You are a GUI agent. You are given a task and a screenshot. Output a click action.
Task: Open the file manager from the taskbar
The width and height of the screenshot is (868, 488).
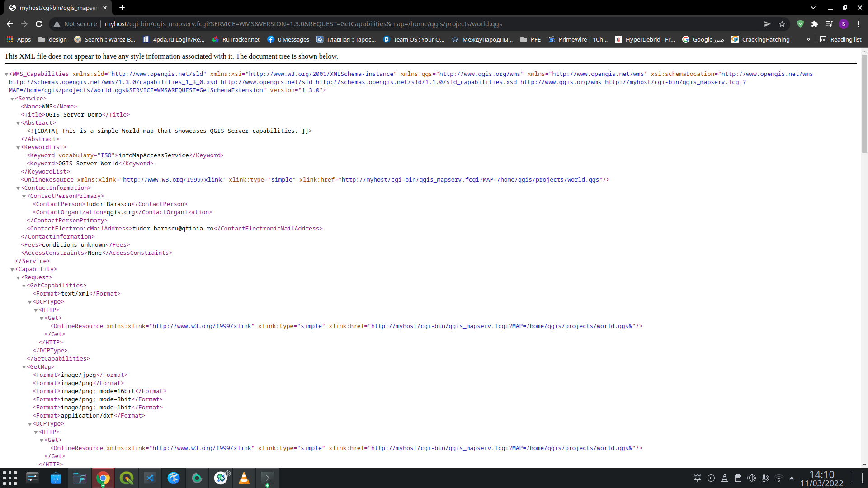point(80,478)
